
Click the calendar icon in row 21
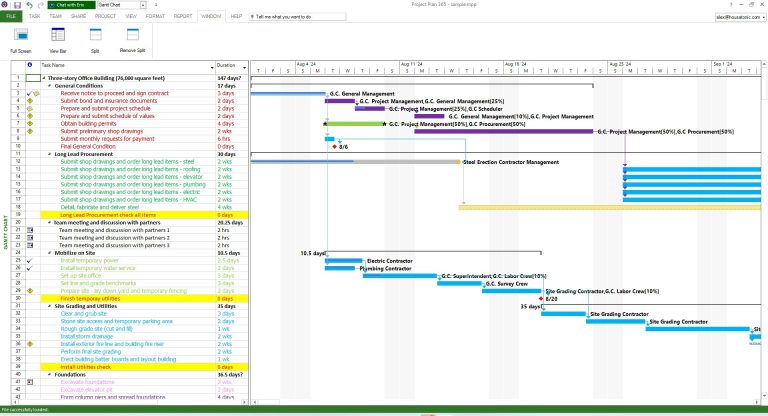30,230
